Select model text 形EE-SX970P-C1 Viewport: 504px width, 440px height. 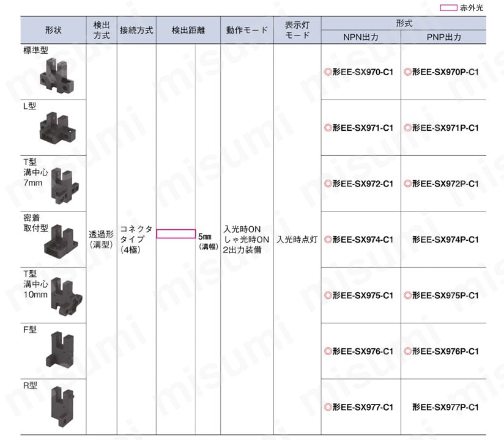(x=445, y=72)
